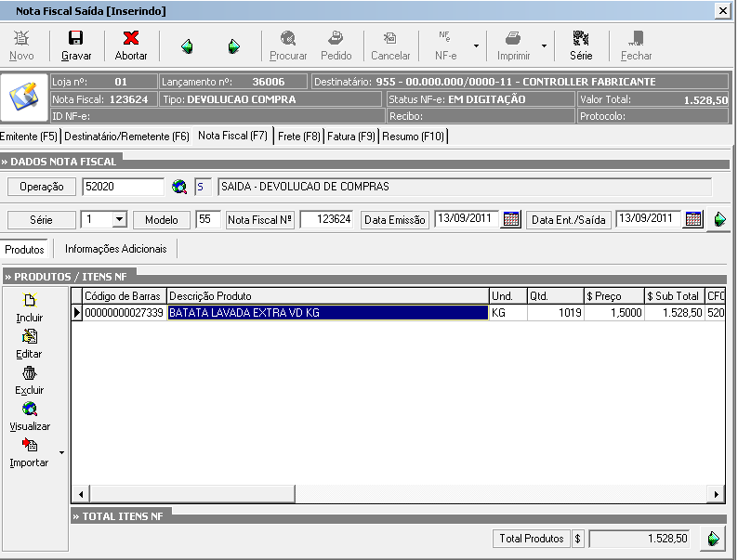Click the horizontal scrollbar thumb in grid
This screenshot has height=560, width=738.
[x=192, y=494]
